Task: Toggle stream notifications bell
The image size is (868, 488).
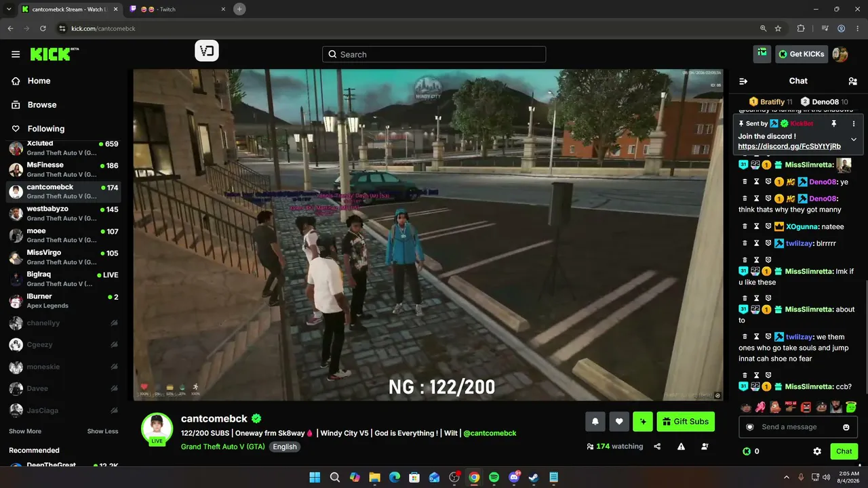Action: pos(595,422)
